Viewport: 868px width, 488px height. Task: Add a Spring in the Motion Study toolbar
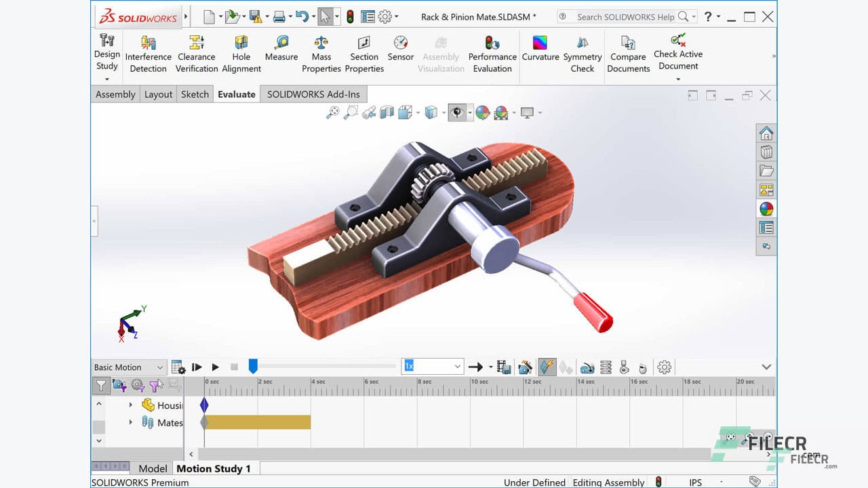[606, 367]
